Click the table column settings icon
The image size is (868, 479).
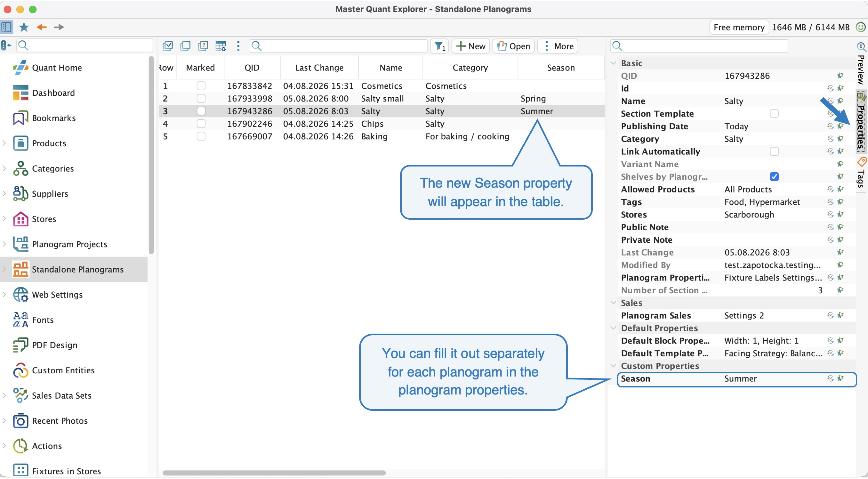tap(221, 46)
